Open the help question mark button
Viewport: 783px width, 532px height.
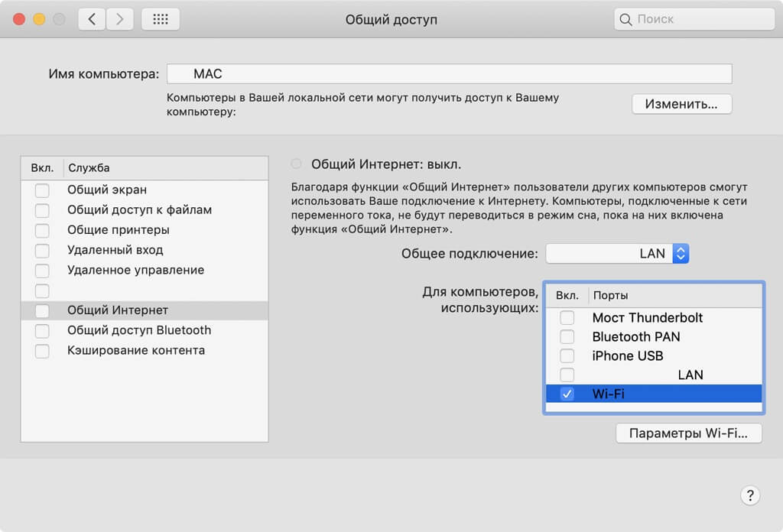click(750, 495)
